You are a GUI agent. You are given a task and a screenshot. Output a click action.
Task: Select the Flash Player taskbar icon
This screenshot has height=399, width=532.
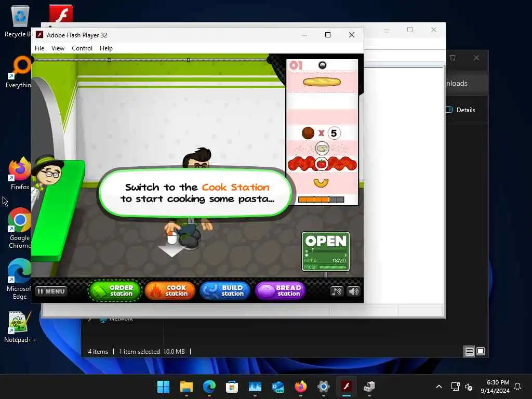pos(347,387)
